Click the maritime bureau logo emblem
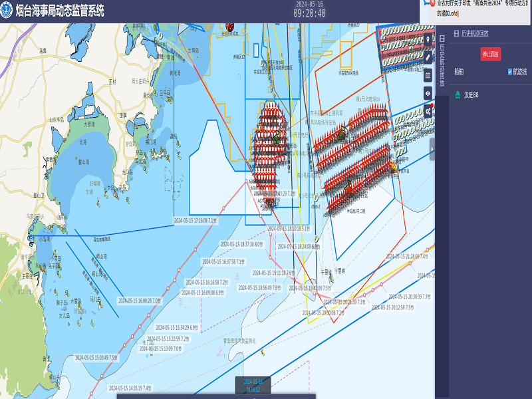The width and height of the screenshot is (532, 399). [7, 12]
